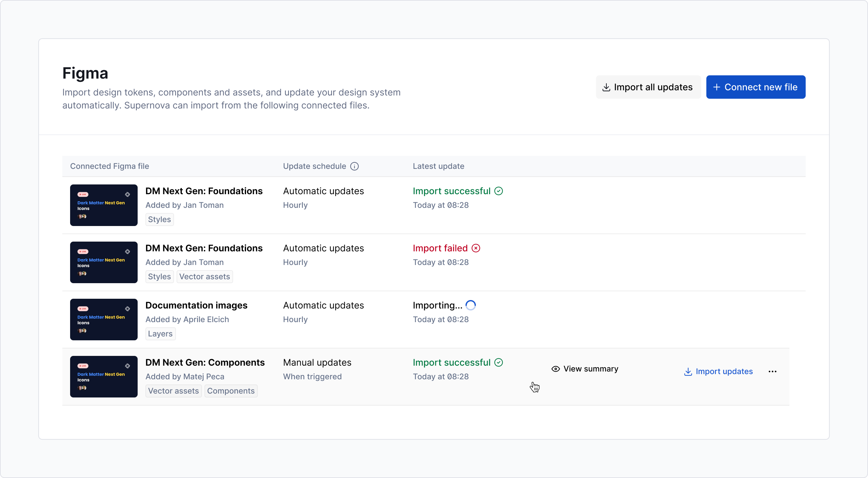Open the Update schedule info tooltip icon
The image size is (868, 478).
pos(355,166)
